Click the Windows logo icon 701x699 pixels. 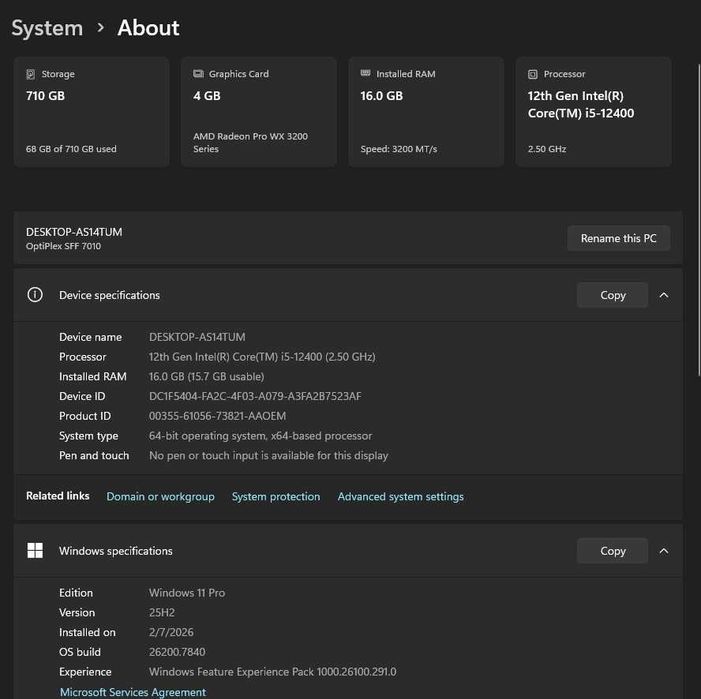click(x=35, y=551)
